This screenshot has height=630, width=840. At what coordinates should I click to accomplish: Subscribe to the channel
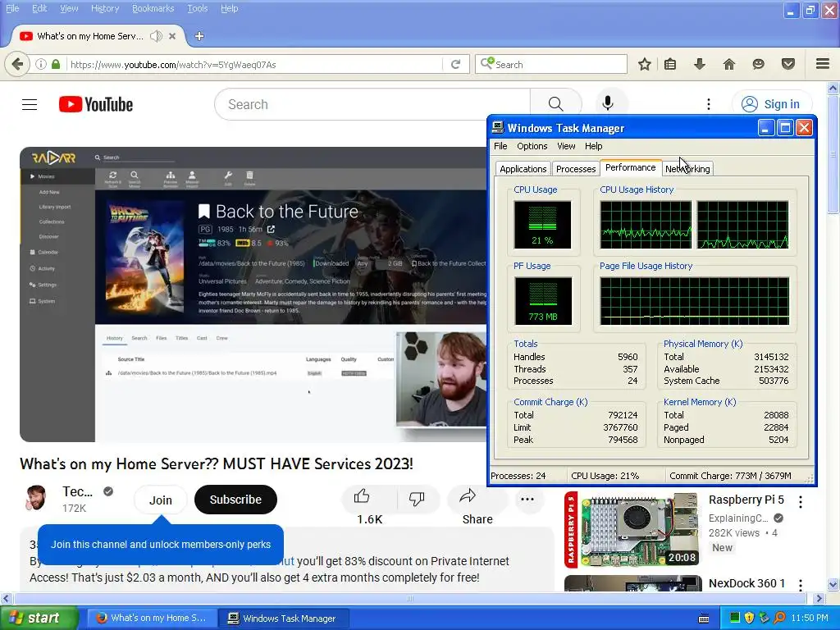(x=235, y=500)
